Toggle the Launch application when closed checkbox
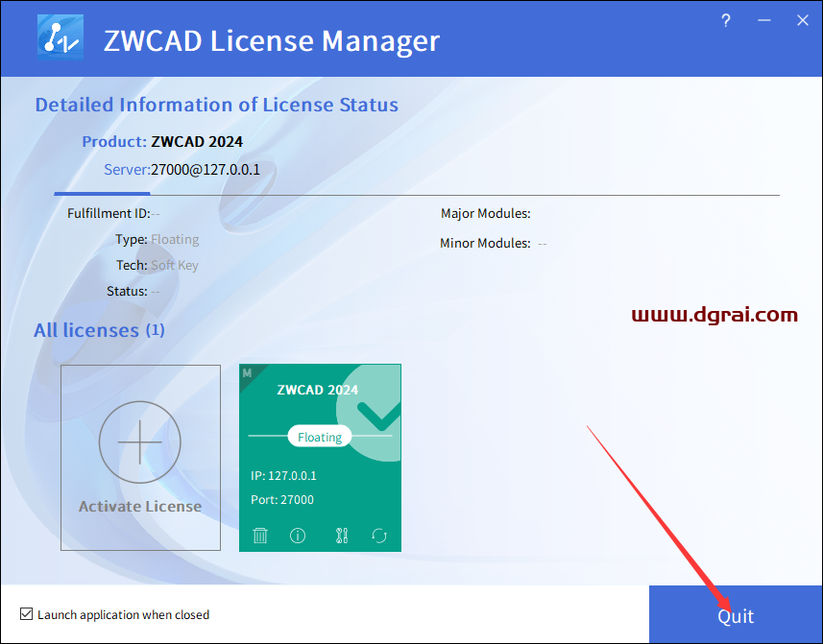The image size is (823, 644). coord(27,613)
